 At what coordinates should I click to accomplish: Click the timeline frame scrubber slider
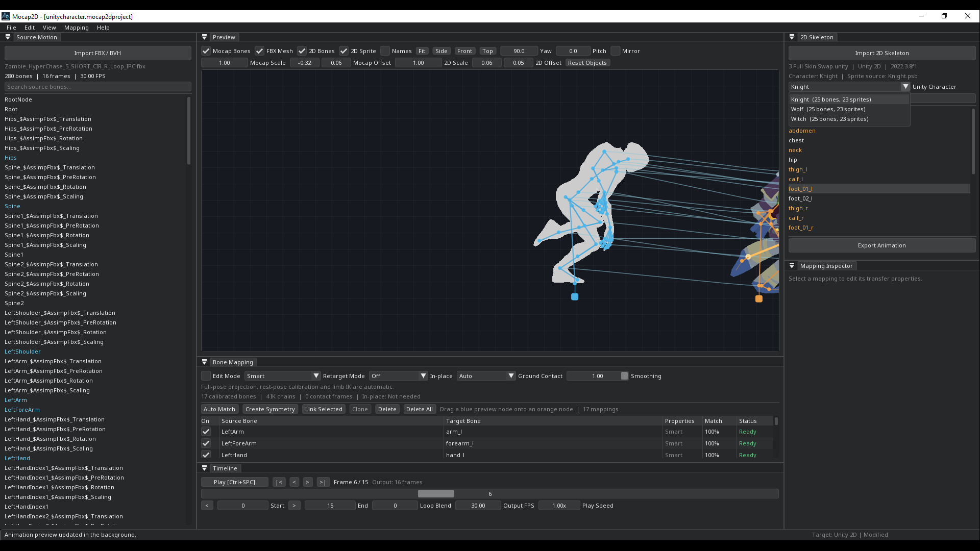489,494
